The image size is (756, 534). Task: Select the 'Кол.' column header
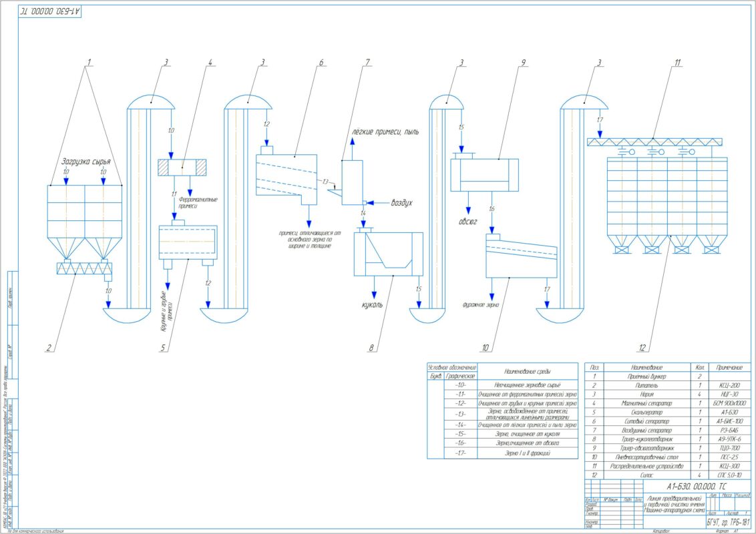click(x=700, y=367)
